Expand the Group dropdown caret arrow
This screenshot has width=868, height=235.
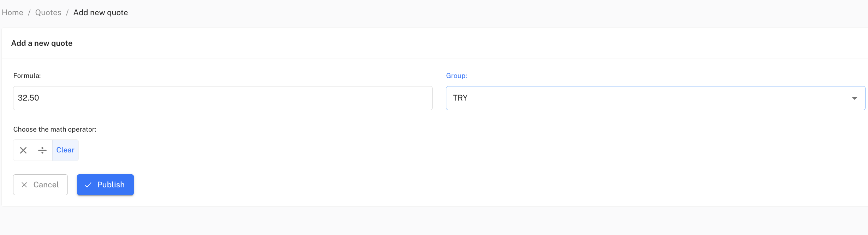855,98
